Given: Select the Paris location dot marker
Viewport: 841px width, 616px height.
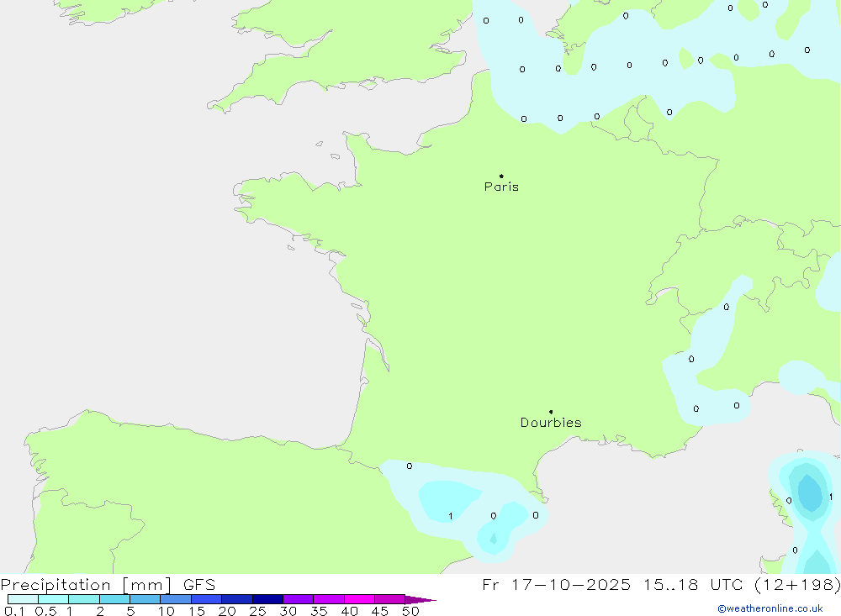Looking at the screenshot, I should [501, 176].
